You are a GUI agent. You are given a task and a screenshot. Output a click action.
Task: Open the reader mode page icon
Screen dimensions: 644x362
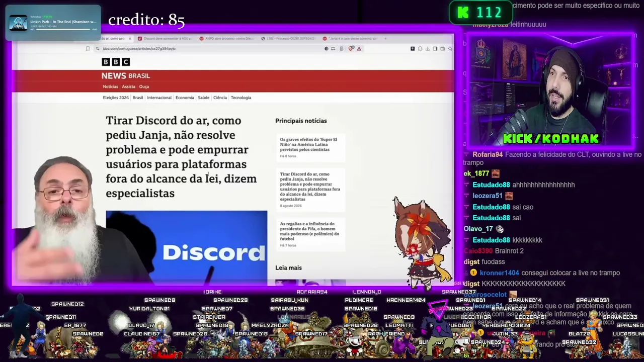coord(342,49)
